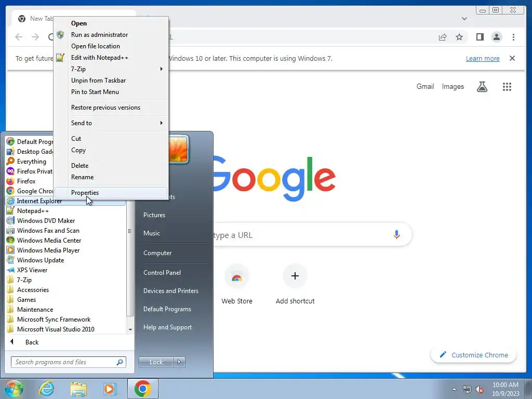Open Google Chrome in program list
Image resolution: width=532 pixels, height=399 pixels.
pos(30,191)
